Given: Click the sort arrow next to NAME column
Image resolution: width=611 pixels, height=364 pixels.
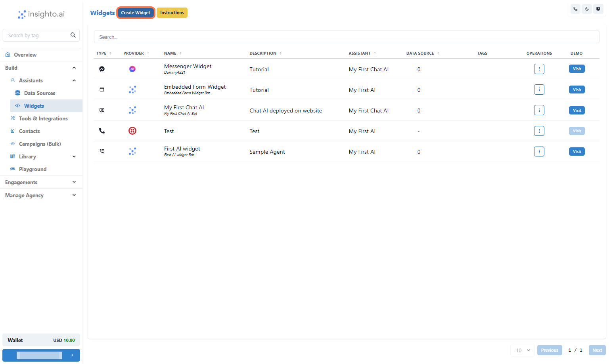Looking at the screenshot, I should tap(181, 53).
